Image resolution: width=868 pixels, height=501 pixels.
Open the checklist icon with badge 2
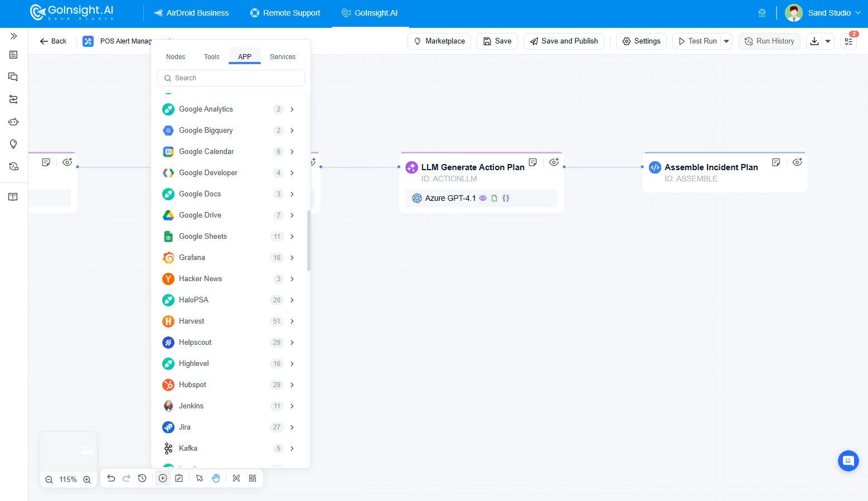point(848,41)
